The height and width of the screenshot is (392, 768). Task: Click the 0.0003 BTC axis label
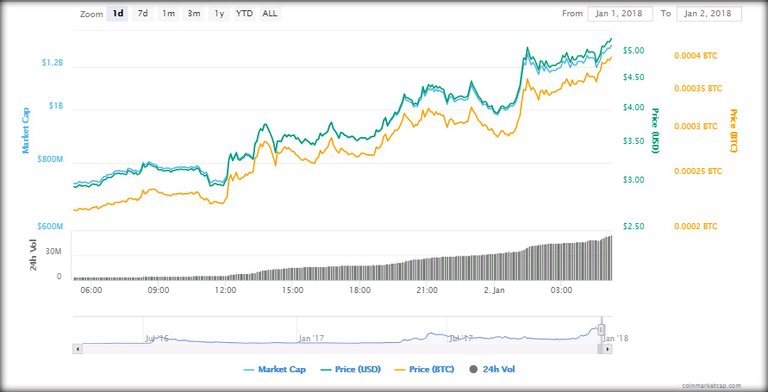pos(696,126)
